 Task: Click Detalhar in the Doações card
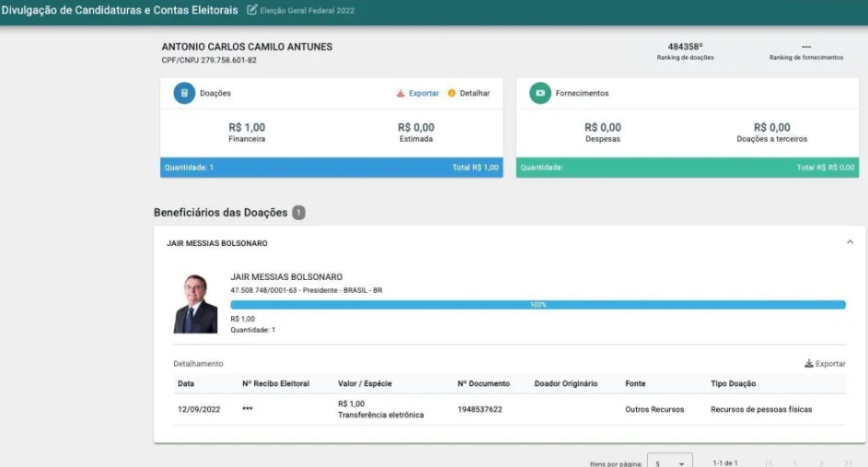(474, 93)
